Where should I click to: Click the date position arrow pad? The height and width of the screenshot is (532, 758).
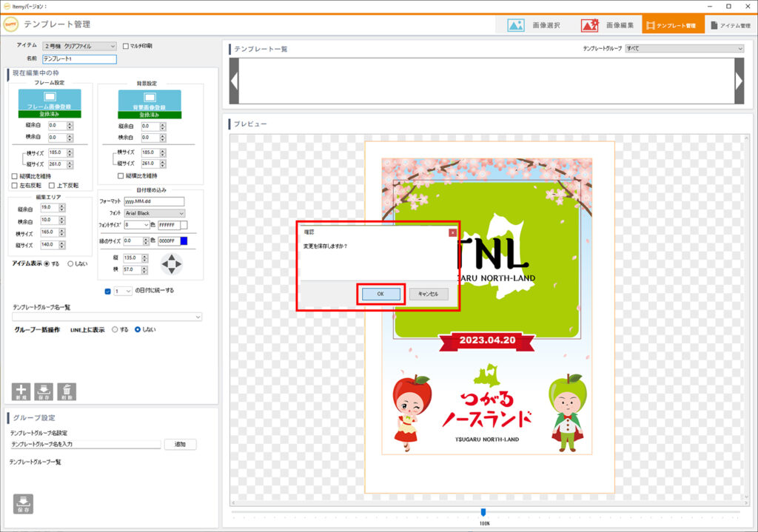[172, 263]
